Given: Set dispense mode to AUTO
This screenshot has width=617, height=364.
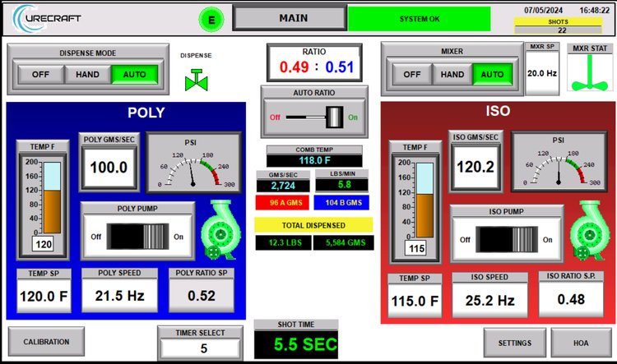Looking at the screenshot, I should pos(135,74).
